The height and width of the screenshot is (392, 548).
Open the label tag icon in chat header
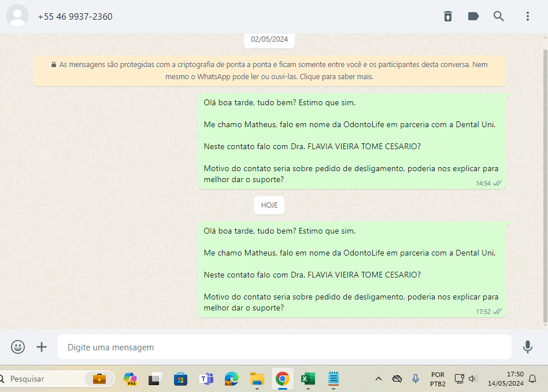click(473, 16)
